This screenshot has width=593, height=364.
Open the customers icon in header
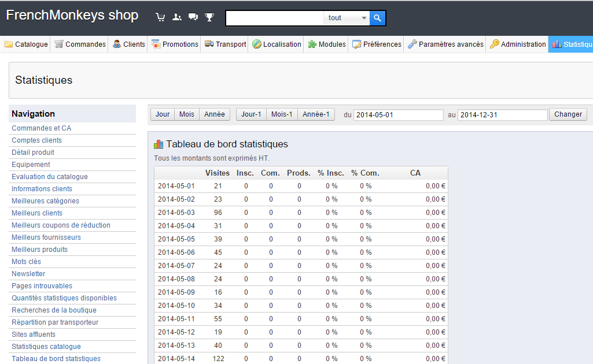click(177, 17)
